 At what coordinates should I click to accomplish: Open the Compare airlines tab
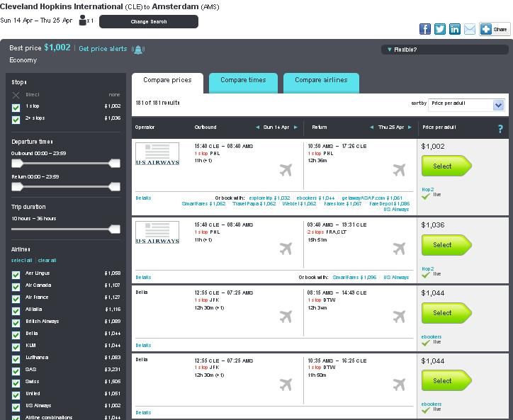321,81
